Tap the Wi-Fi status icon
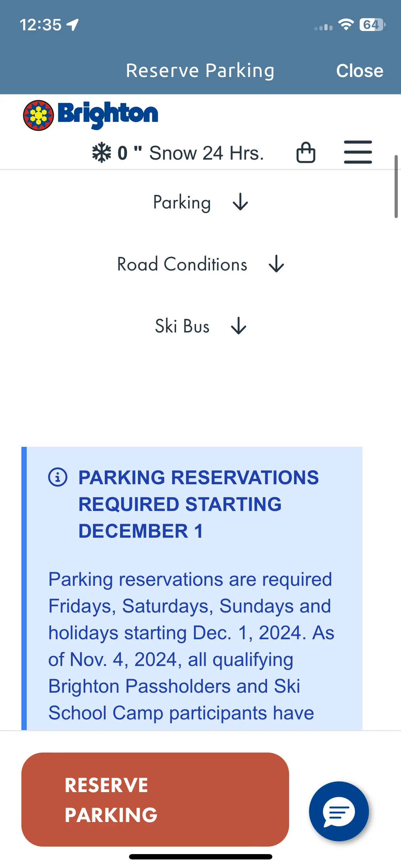The height and width of the screenshot is (868, 401). 346,25
